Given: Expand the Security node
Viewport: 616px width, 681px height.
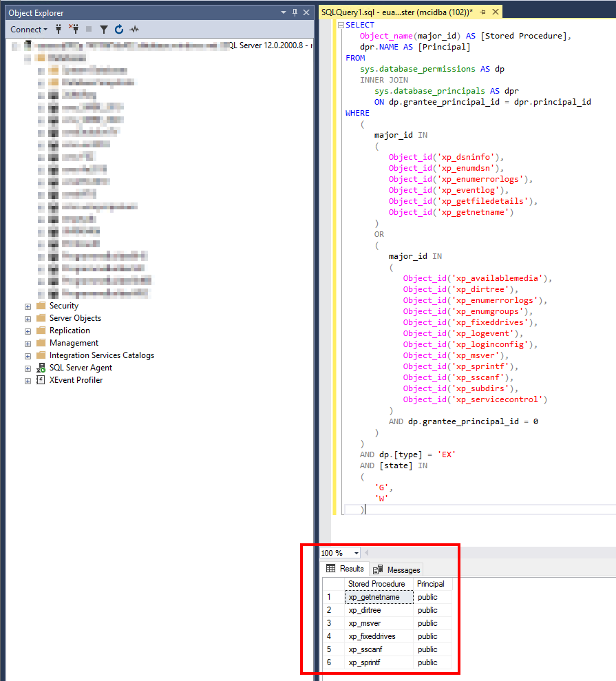Looking at the screenshot, I should coord(28,306).
